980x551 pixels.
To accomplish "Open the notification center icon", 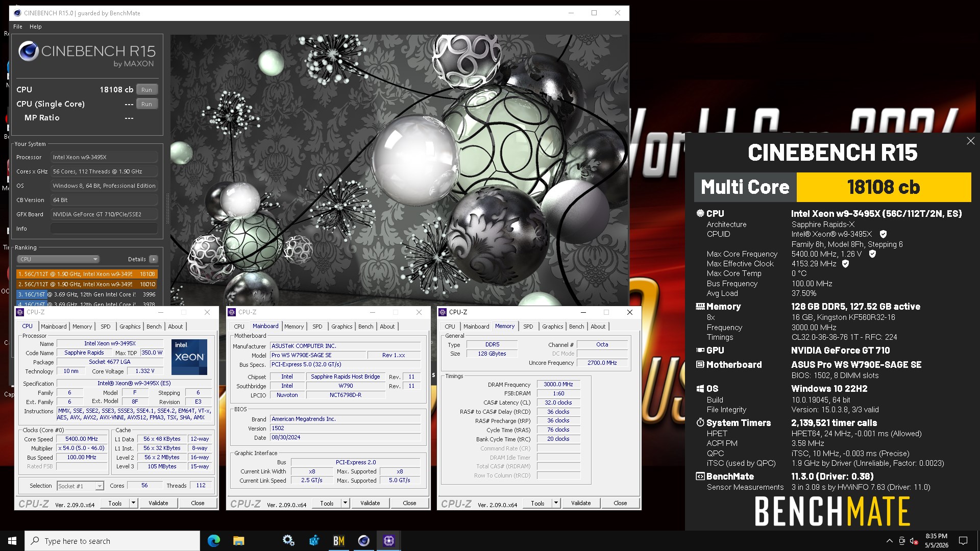I will pos(963,541).
